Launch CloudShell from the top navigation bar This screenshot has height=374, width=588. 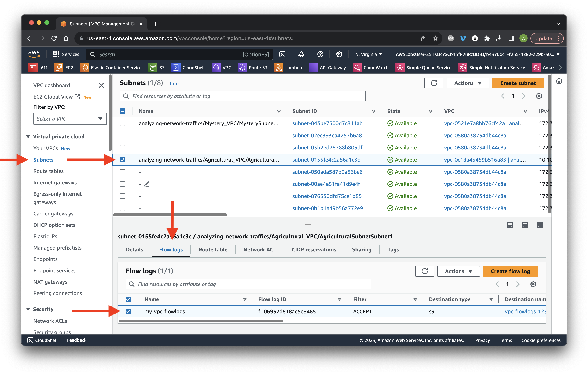coord(282,54)
